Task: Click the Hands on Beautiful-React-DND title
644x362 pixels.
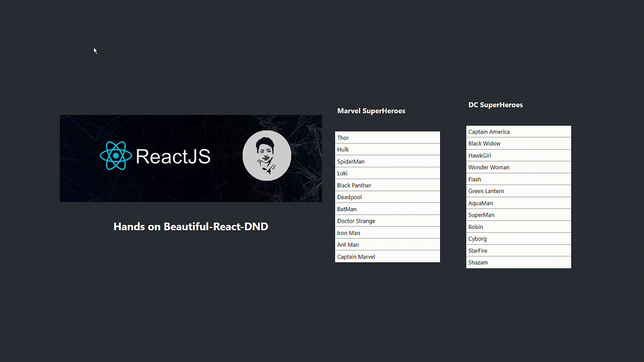Action: 191,226
